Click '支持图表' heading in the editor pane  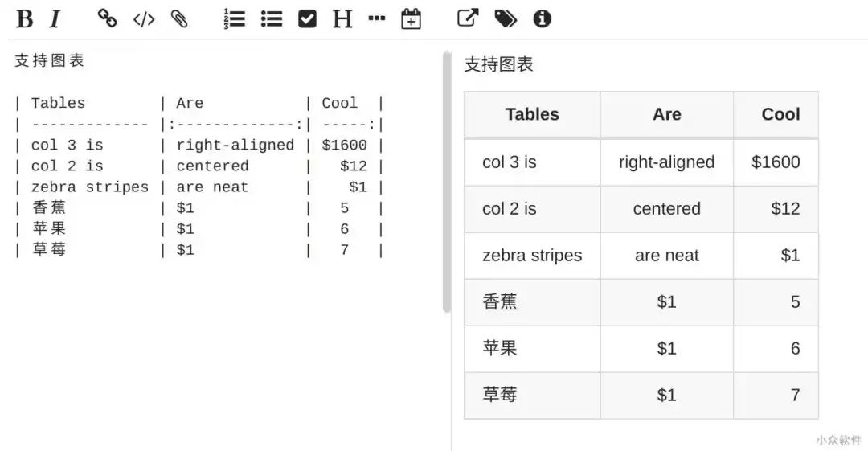pos(49,60)
